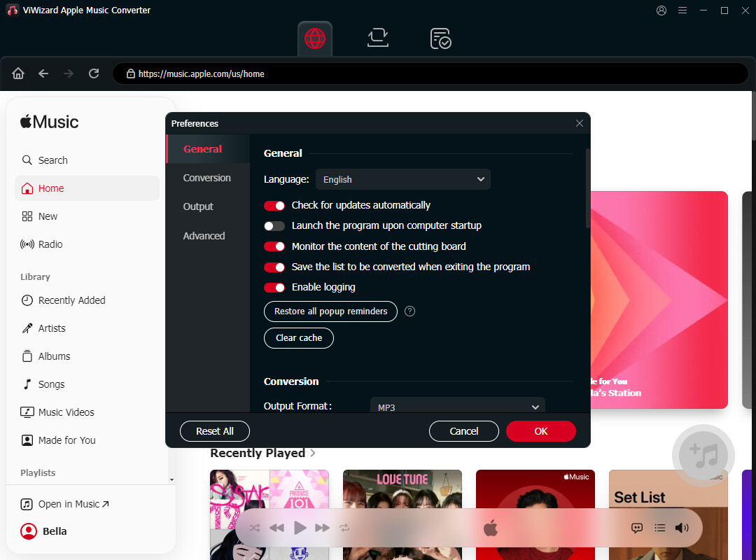Disable the Enable logging switch

click(274, 288)
